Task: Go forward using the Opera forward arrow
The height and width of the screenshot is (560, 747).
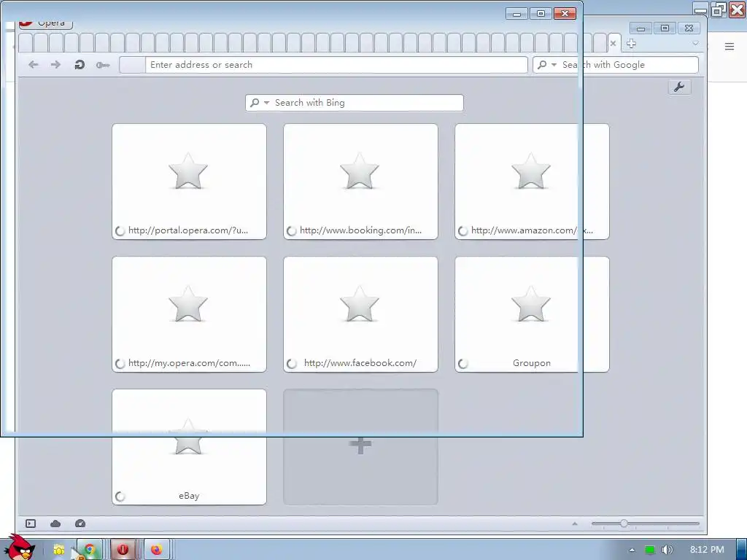Action: pyautogui.click(x=55, y=65)
